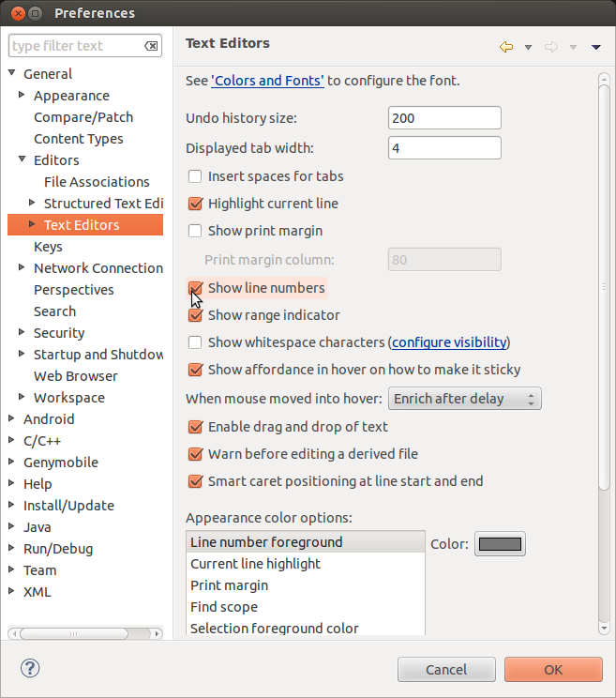616x698 pixels.
Task: Expand the Java preferences category
Action: click(11, 527)
